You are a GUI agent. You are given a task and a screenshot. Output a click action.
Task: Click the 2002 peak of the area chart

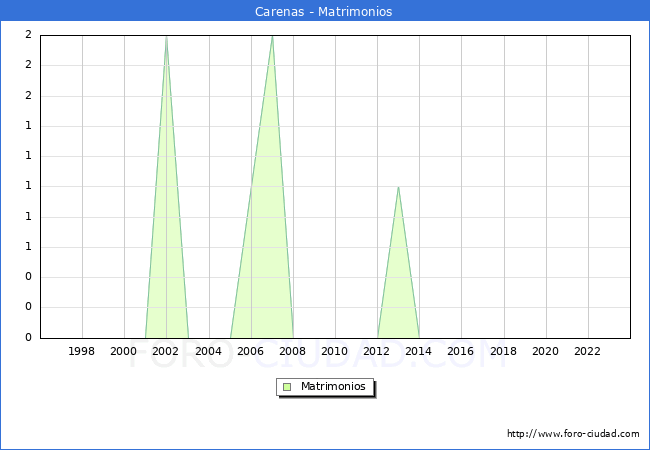pos(166,37)
